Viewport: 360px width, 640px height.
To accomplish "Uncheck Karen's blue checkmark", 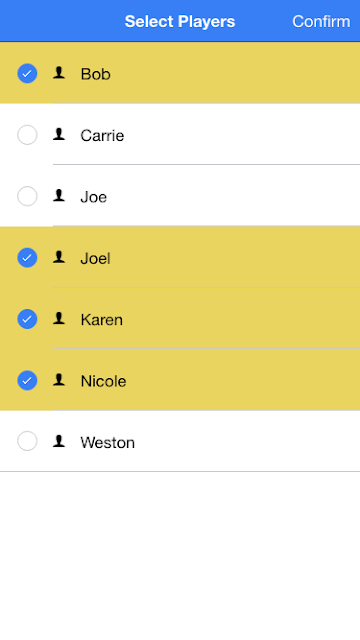I will tap(27, 319).
